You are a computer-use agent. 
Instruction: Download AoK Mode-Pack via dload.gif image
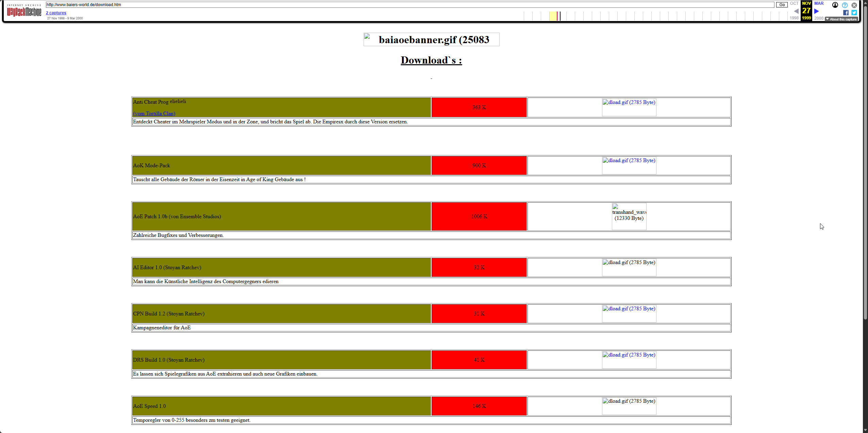tap(629, 165)
